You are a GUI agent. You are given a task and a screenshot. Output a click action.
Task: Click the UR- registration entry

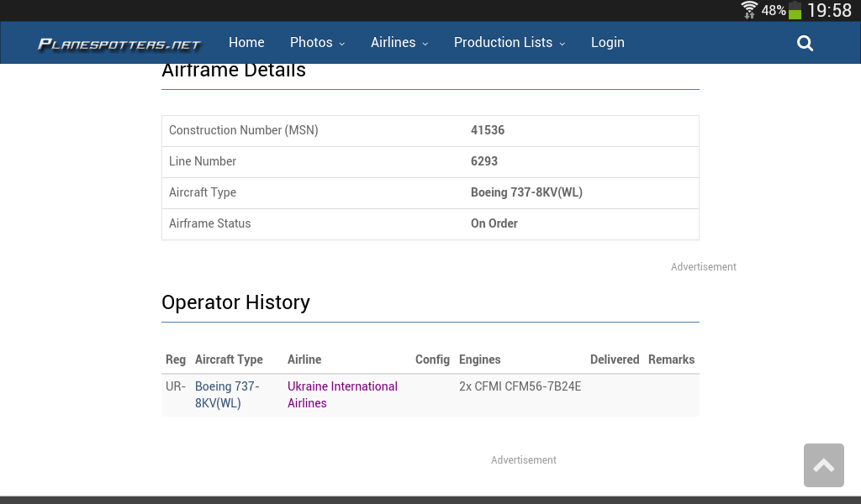click(175, 386)
